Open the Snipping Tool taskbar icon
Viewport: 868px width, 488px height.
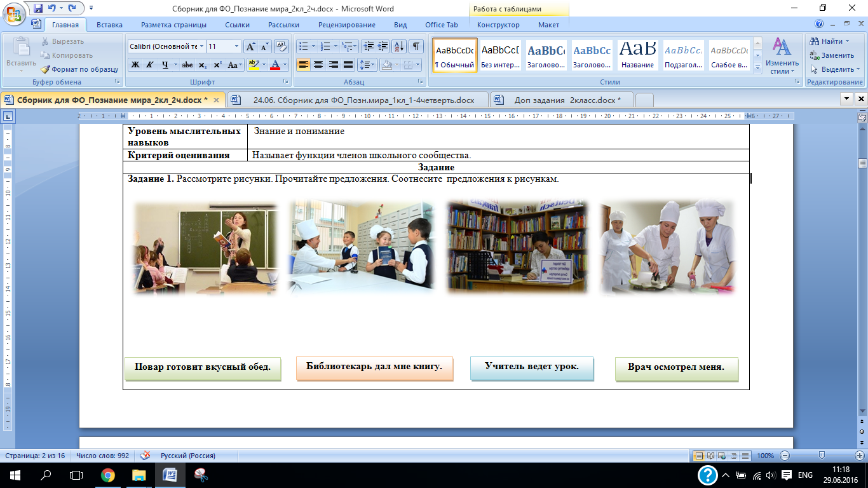coord(201,475)
